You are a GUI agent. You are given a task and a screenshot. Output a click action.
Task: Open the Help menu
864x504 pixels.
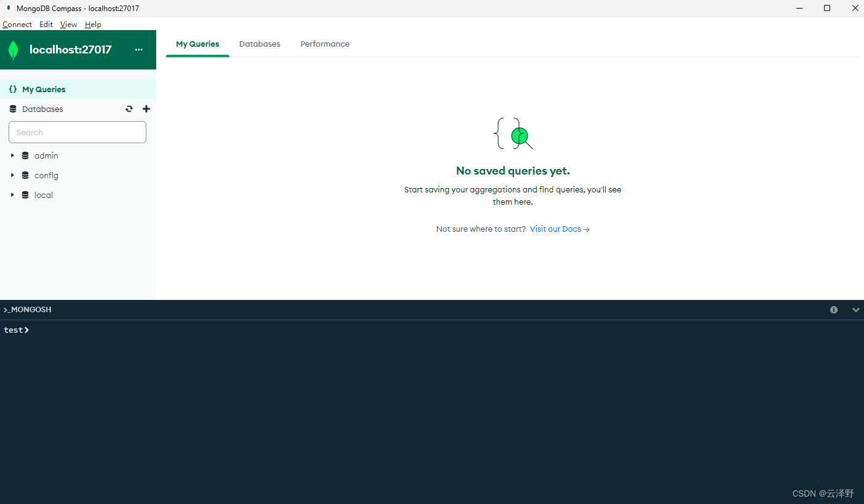[x=93, y=25]
